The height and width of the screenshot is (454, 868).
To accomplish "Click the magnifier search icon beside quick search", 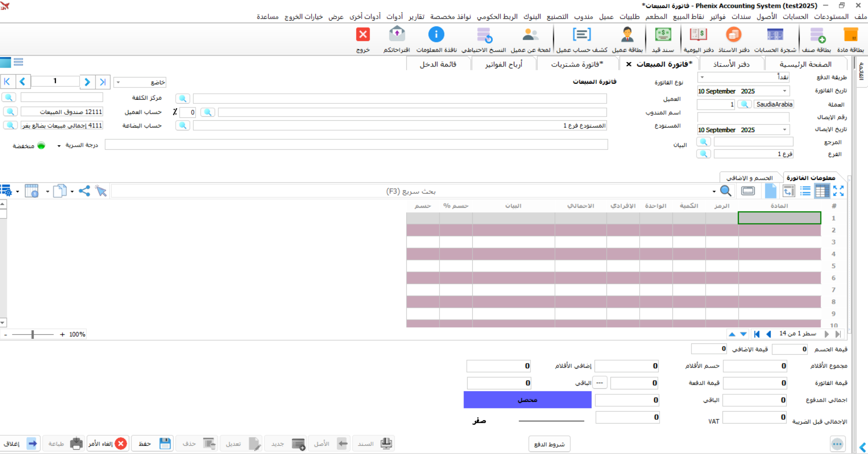I will pos(726,191).
